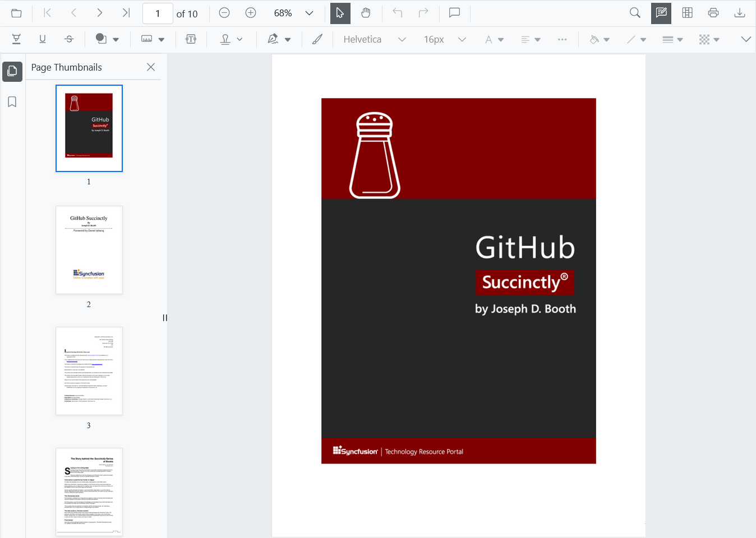
Task: Switch to the pan hand tool
Action: (366, 13)
